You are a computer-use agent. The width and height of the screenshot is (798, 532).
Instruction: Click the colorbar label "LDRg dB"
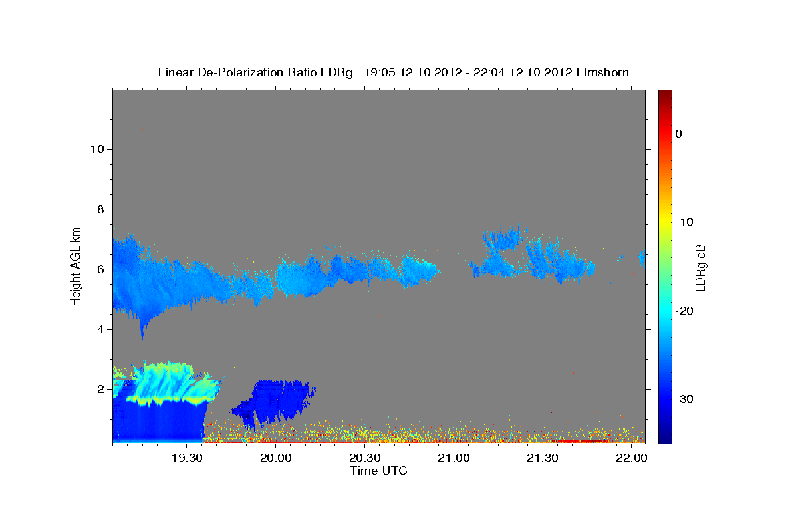(700, 267)
